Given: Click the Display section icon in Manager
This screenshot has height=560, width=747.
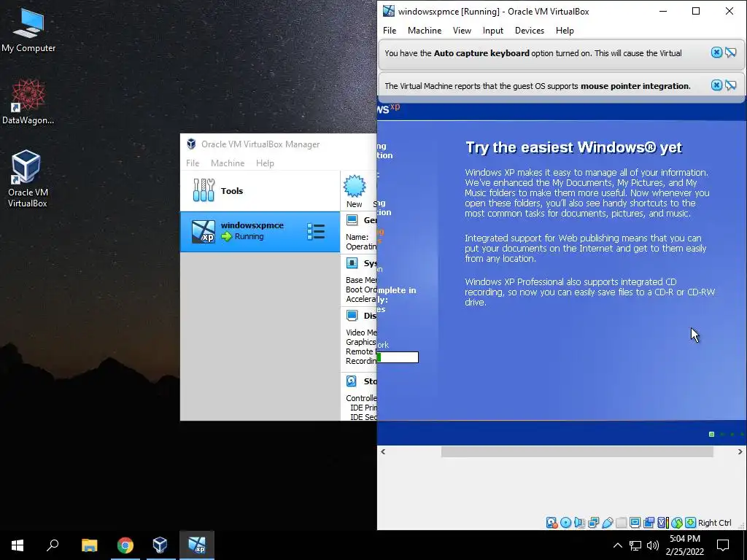Looking at the screenshot, I should pyautogui.click(x=352, y=315).
